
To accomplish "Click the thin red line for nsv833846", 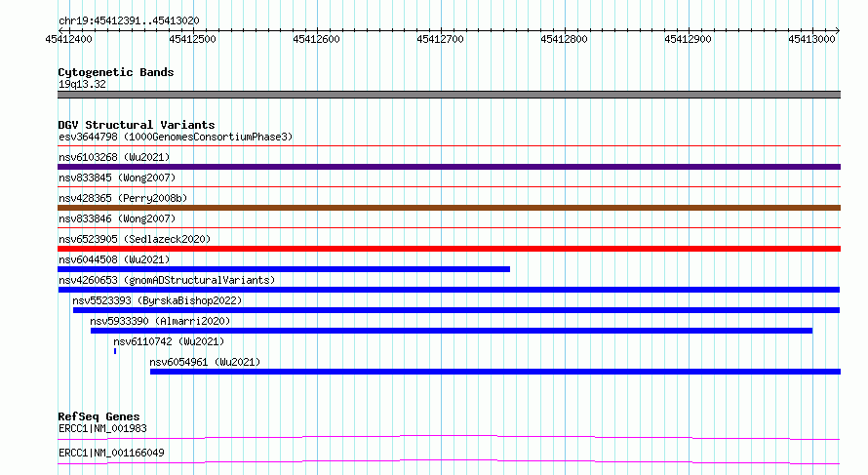I will [449, 228].
